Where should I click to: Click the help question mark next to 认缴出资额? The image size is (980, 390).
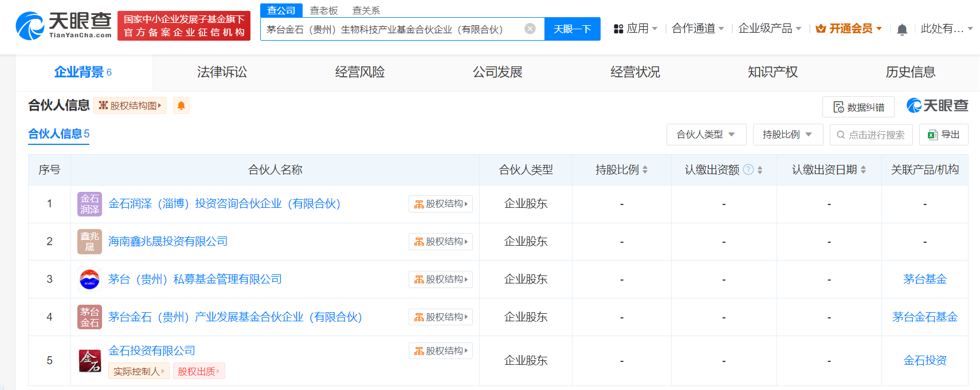point(748,170)
